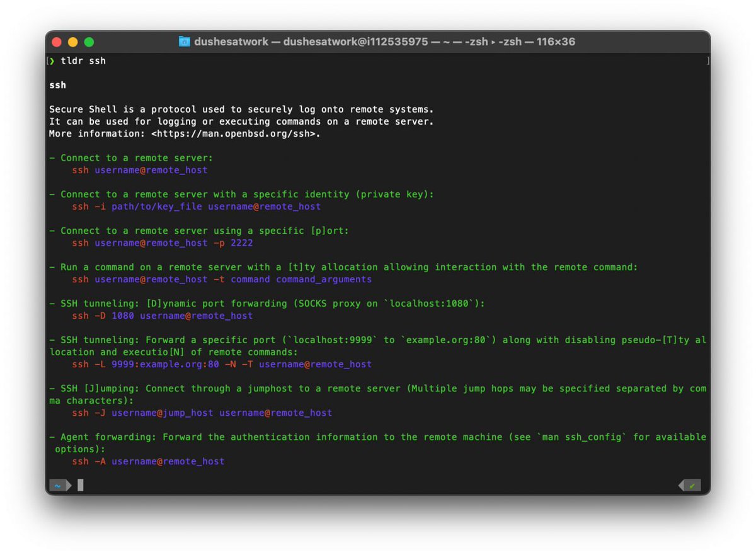Click 'ma characters):' wrapped line
The width and height of the screenshot is (756, 555).
pos(91,401)
